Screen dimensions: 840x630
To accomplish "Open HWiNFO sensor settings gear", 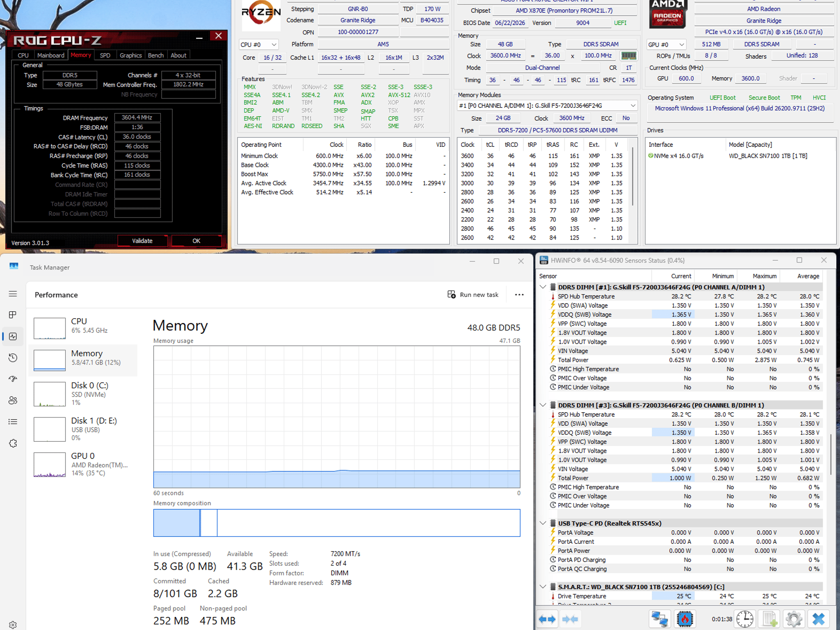I will [794, 619].
